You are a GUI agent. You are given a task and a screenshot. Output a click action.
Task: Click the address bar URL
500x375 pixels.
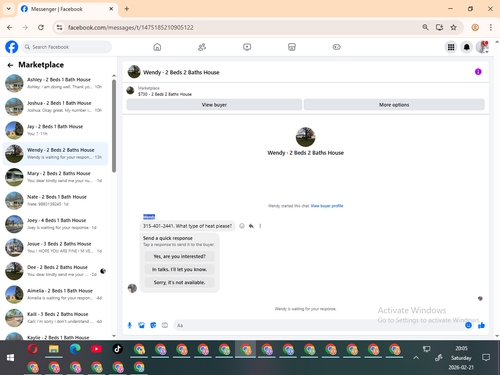(131, 27)
